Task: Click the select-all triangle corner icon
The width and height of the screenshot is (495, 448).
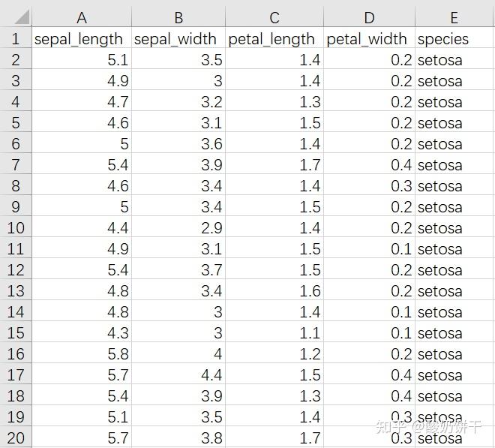Action: [x=22, y=17]
